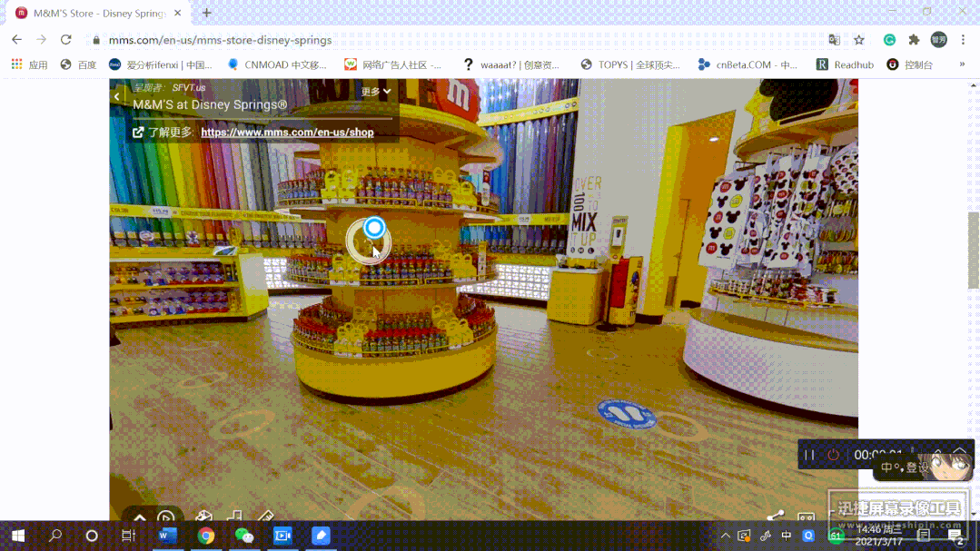Viewport: 980px width, 551px height.
Task: Click the reload icon in Chrome toolbar
Action: [64, 39]
